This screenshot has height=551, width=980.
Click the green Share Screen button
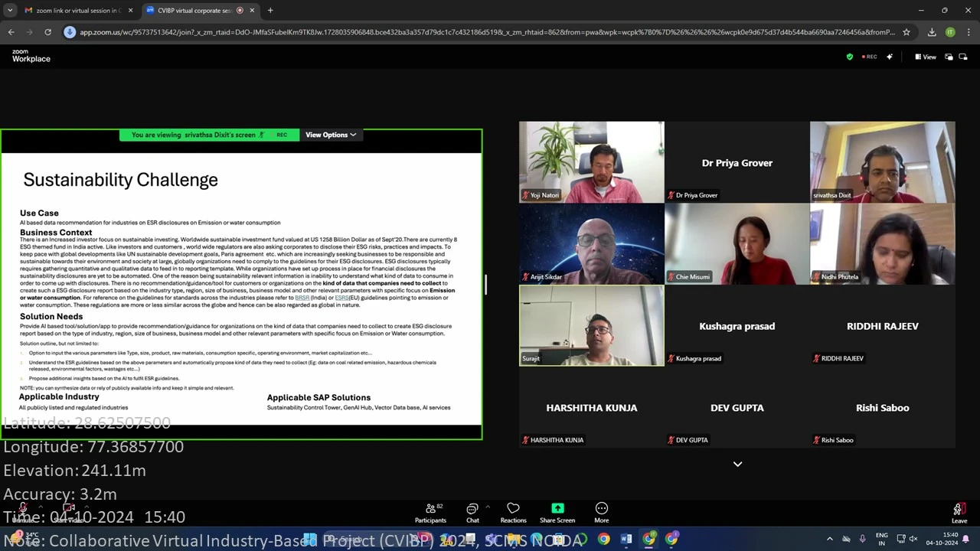tap(557, 513)
